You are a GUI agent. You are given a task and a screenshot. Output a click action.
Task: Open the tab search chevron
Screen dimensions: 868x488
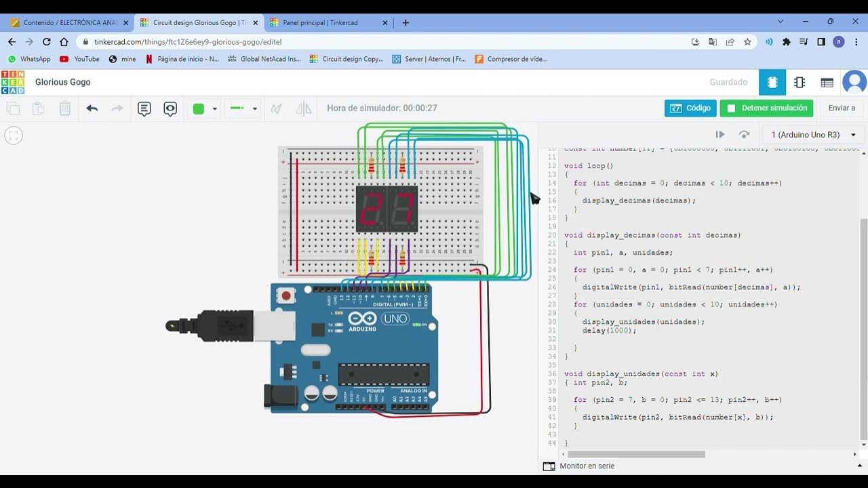(x=781, y=22)
